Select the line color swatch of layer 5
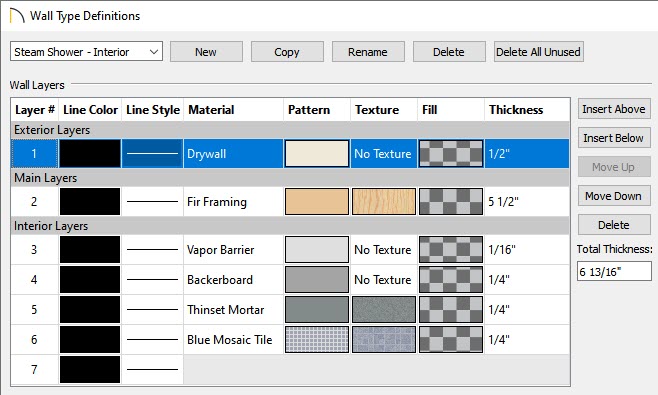Image resolution: width=658 pixels, height=395 pixels. [90, 309]
